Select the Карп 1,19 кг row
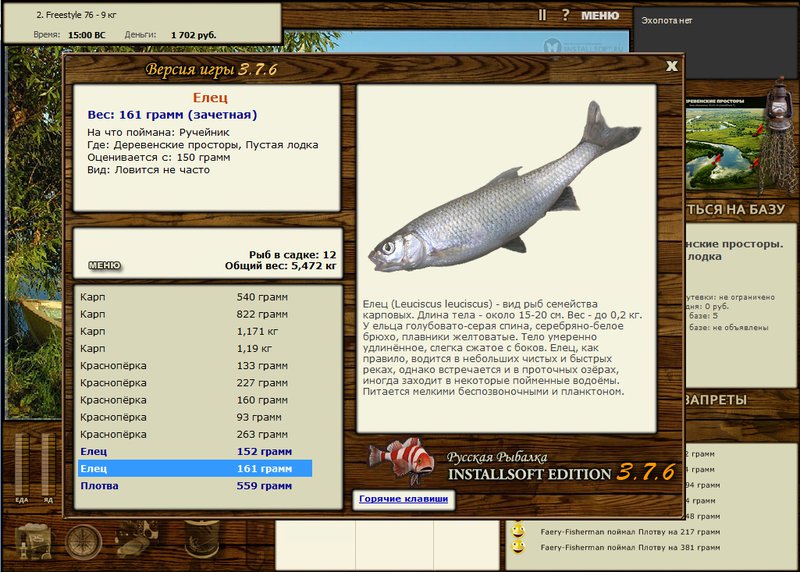The height and width of the screenshot is (572, 800). coord(195,349)
